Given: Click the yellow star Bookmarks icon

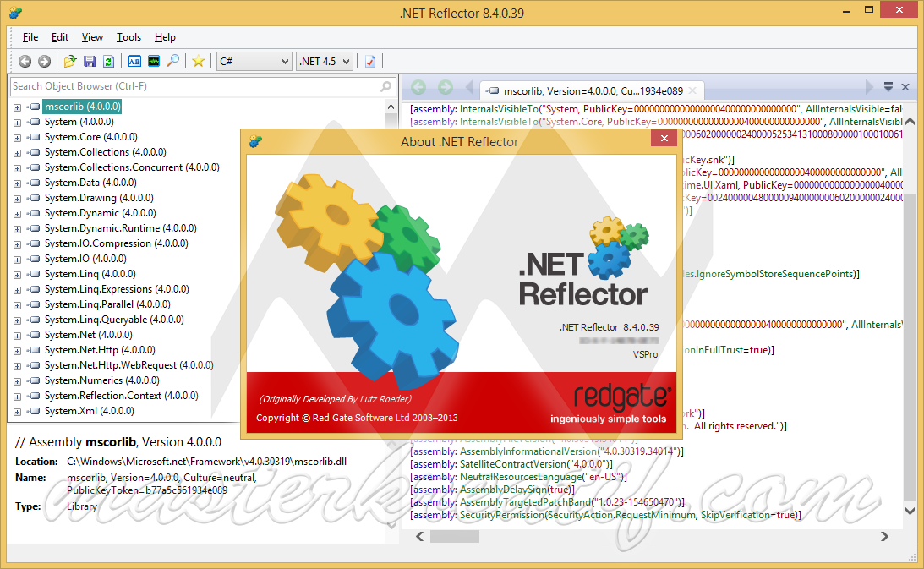Looking at the screenshot, I should coord(199,62).
